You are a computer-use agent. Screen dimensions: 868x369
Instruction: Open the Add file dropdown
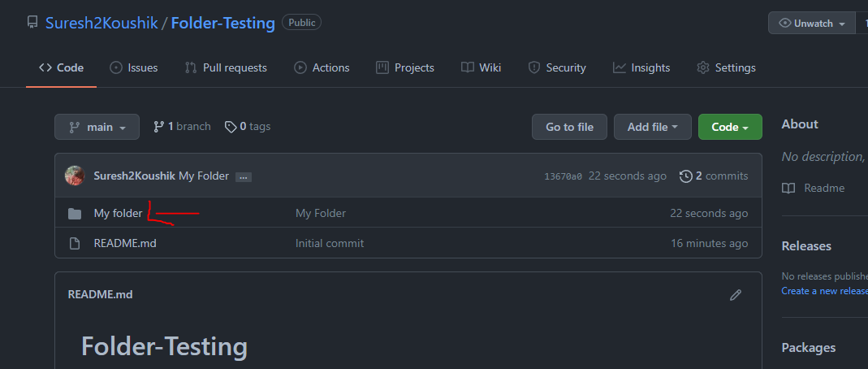[x=653, y=127]
